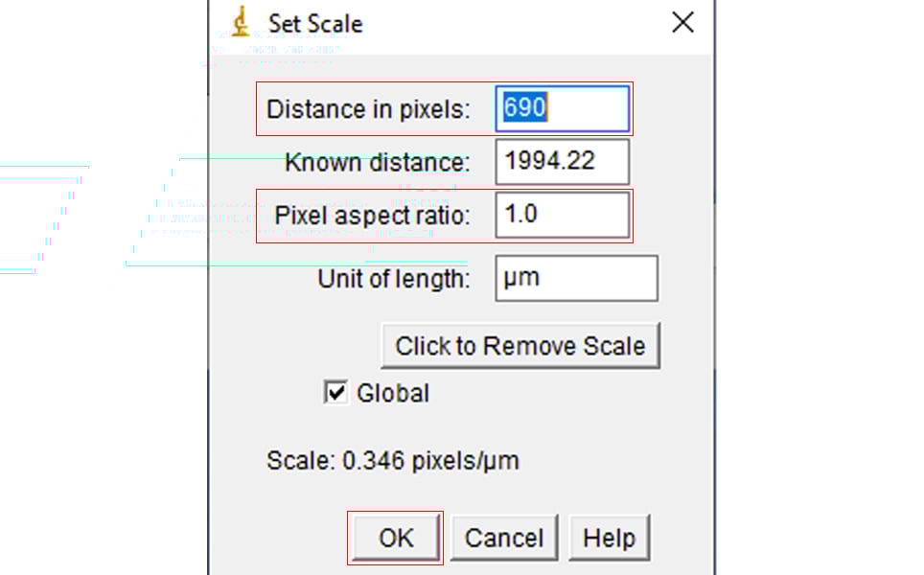Confirm the scale with OK
The height and width of the screenshot is (575, 924).
click(396, 538)
